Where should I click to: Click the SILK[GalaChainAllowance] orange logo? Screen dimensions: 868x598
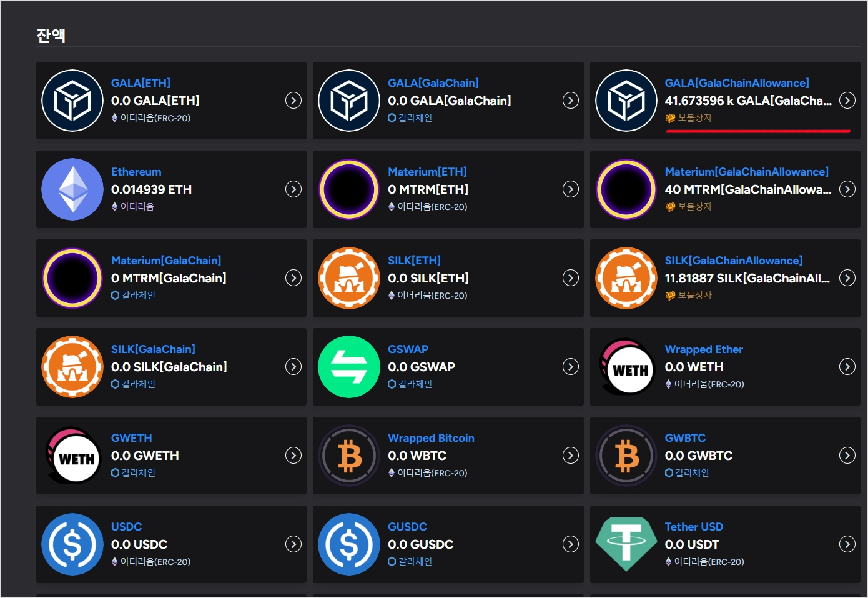pyautogui.click(x=626, y=278)
